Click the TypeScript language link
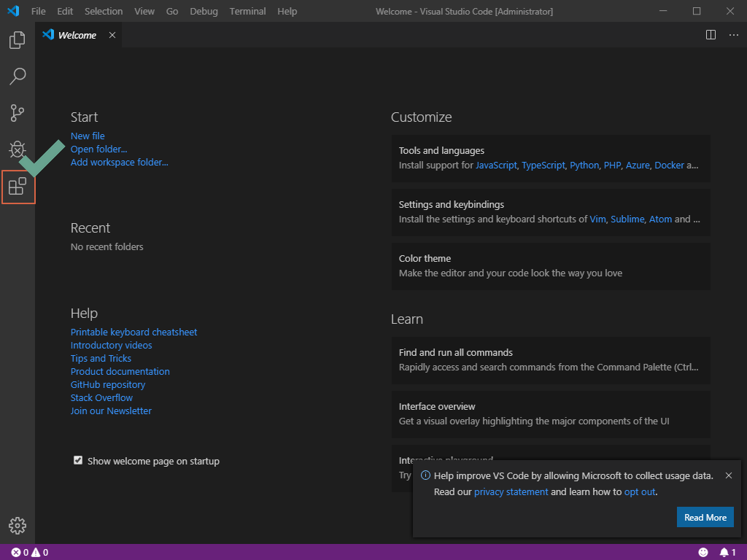This screenshot has height=560, width=747. coord(543,166)
